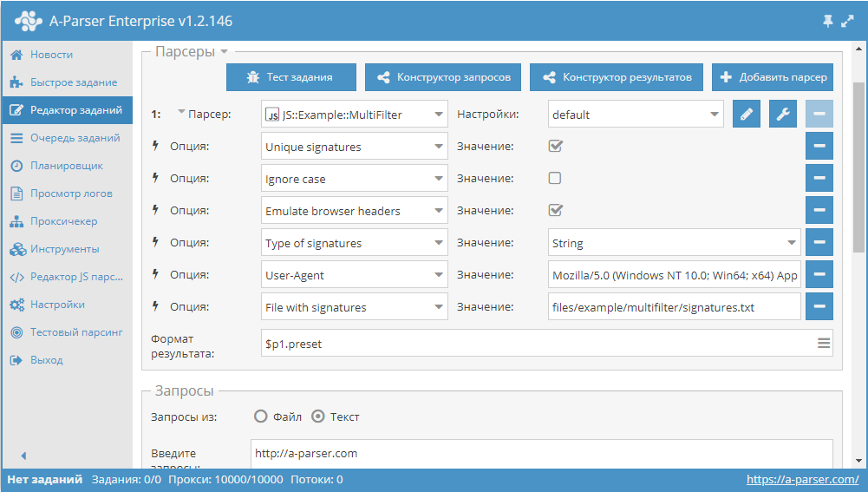Screen dimensions: 868x492
Task: Click the Проксичекер network icon
Action: [x=16, y=221]
